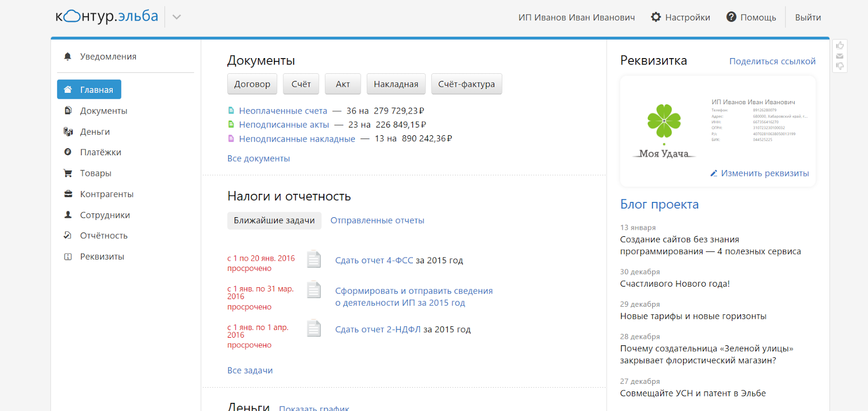Open Сформировать и отправить сведения task
The height and width of the screenshot is (411, 868).
pyautogui.click(x=414, y=297)
